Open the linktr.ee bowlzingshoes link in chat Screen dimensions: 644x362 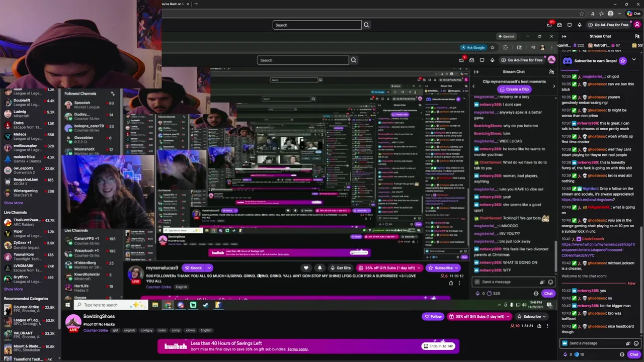[x=588, y=200]
